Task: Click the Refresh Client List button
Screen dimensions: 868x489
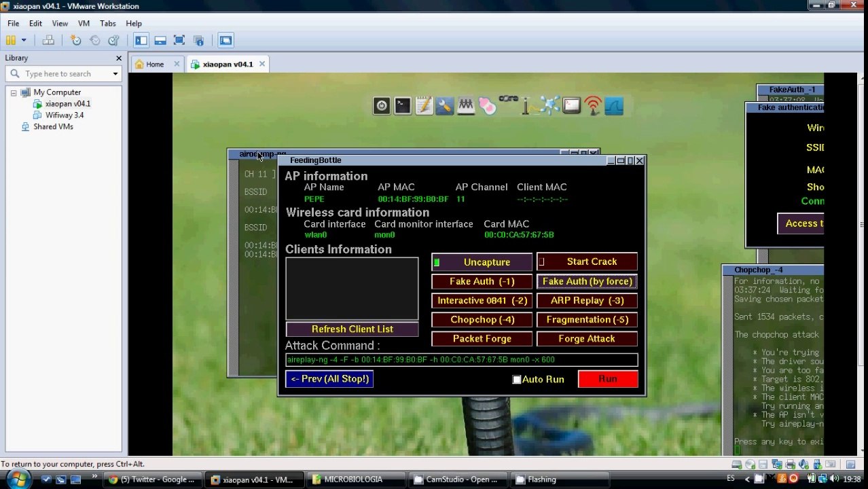Action: click(x=352, y=329)
